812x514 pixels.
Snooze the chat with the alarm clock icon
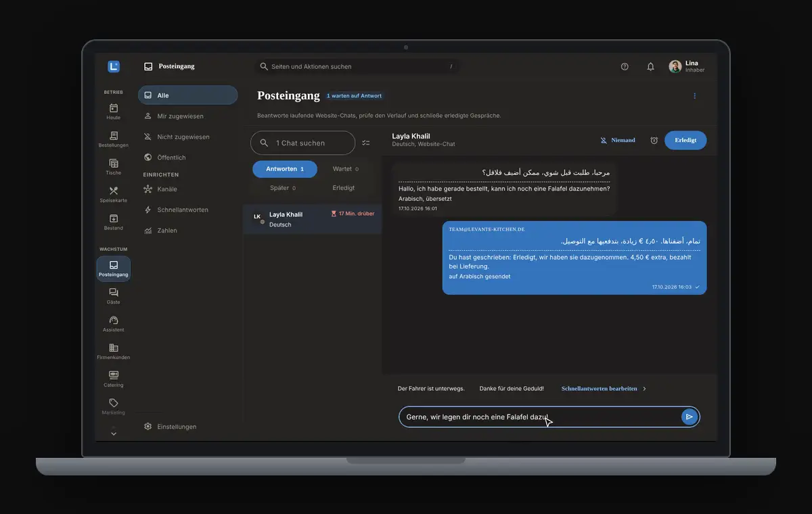[654, 140]
